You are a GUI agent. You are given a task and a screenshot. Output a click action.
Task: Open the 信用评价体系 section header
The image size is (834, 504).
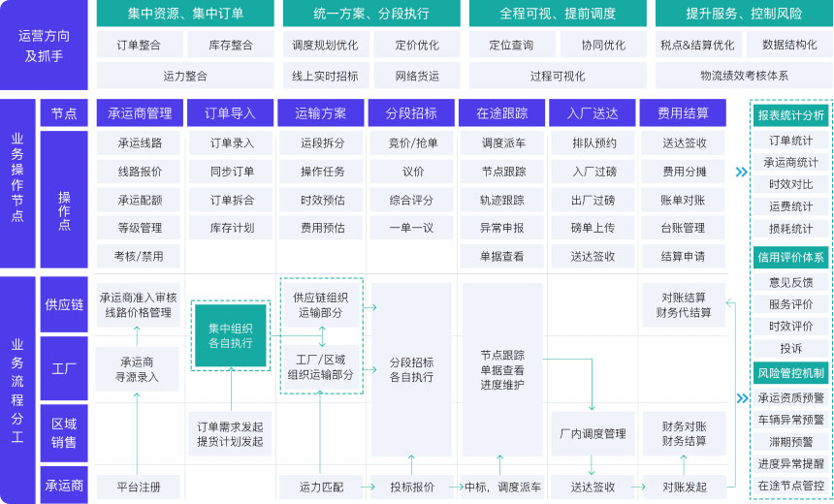pos(790,257)
